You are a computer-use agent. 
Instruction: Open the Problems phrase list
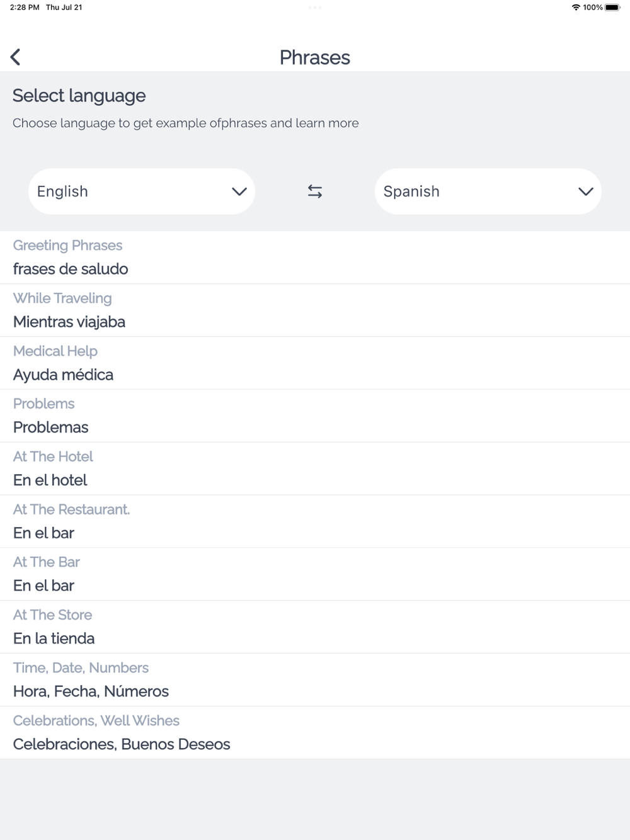(x=315, y=416)
